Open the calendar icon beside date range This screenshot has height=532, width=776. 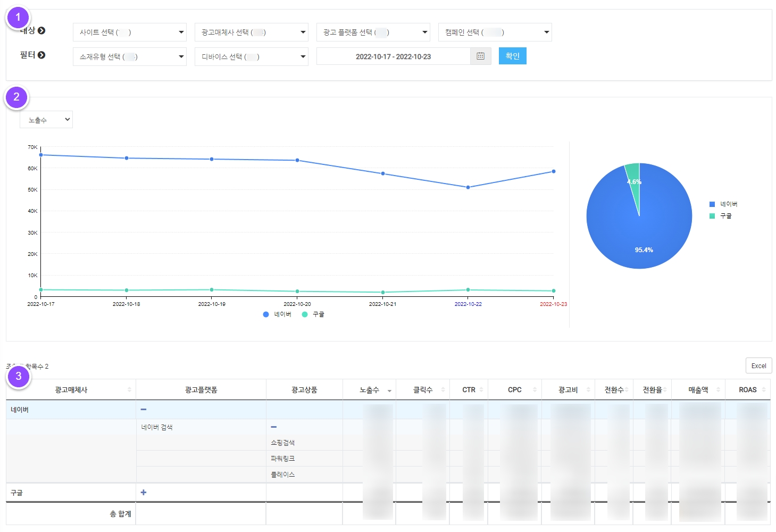(480, 56)
